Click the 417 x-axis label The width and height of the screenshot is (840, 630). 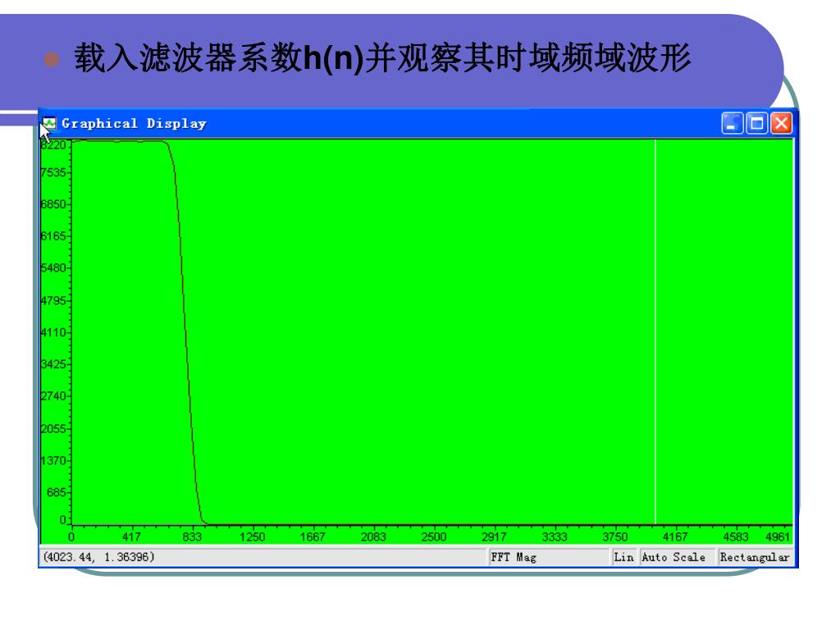[x=131, y=536]
